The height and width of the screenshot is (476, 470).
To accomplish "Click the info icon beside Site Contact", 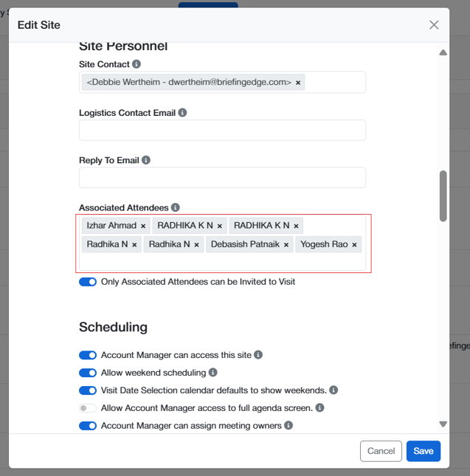I will coord(136,65).
